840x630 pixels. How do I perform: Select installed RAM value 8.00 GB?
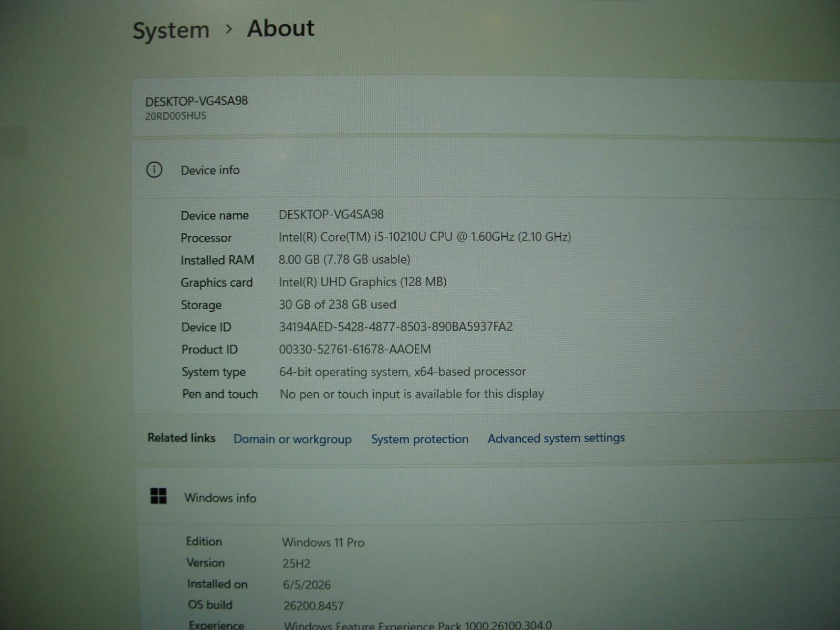344,259
